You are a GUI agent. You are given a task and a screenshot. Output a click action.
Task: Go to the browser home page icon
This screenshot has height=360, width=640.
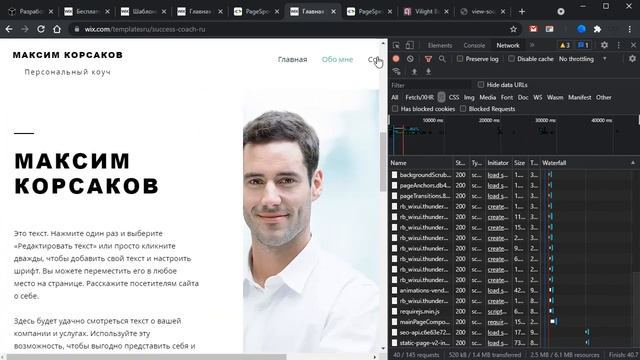click(x=57, y=29)
